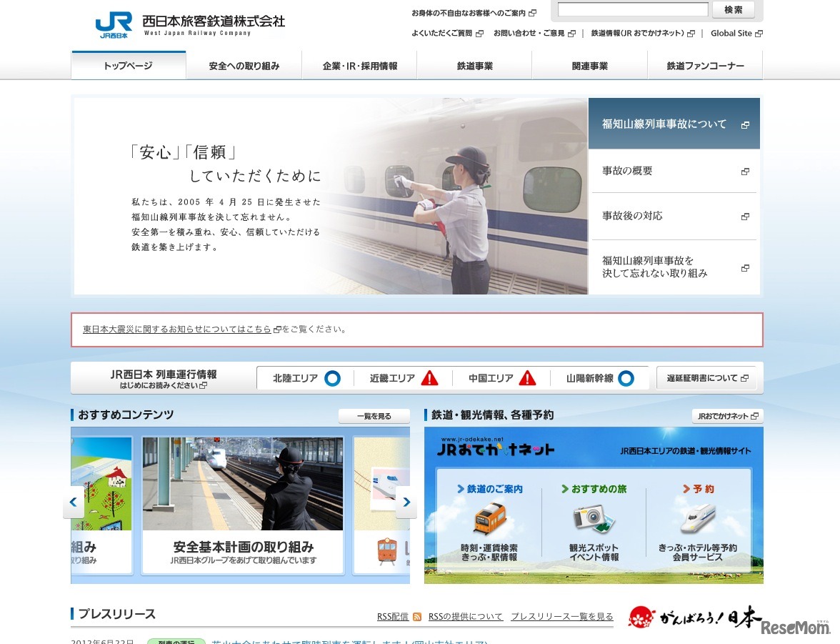Click the JRおでかけネット button above banner
The image size is (840, 644).
727,416
